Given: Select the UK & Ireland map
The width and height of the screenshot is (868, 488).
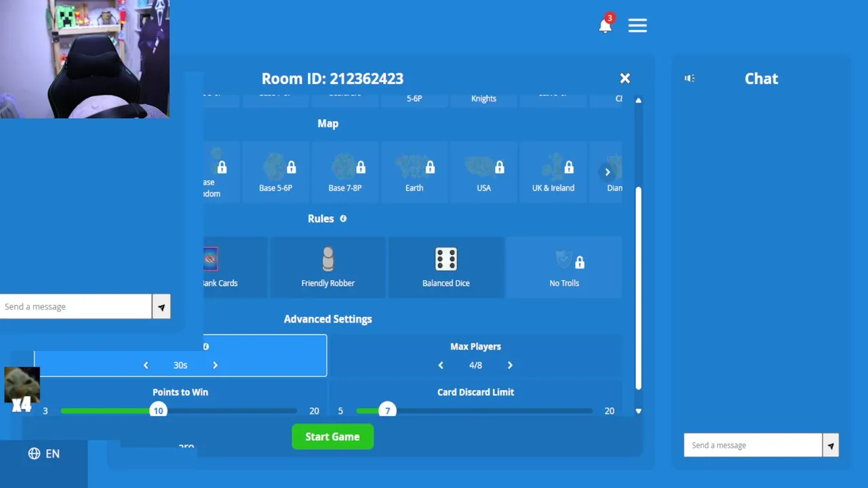Looking at the screenshot, I should tap(553, 172).
